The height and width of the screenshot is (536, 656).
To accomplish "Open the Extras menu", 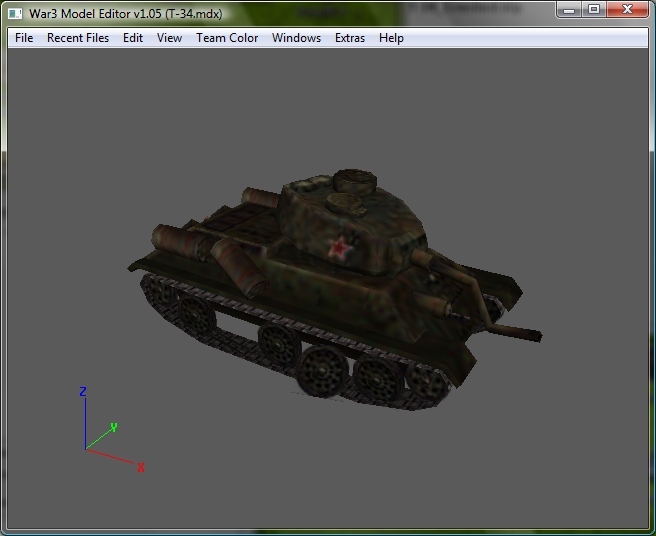I will tap(350, 38).
